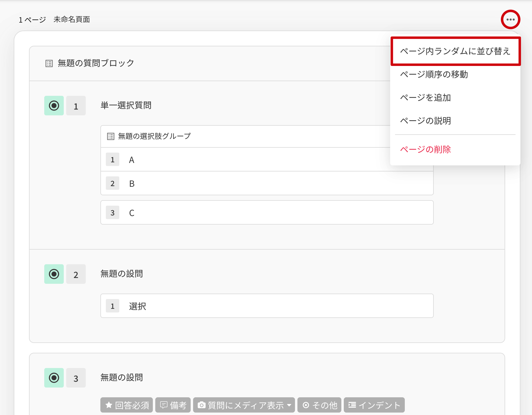The width and height of the screenshot is (532, 415).
Task: Toggle the インデント button
Action: click(x=374, y=405)
